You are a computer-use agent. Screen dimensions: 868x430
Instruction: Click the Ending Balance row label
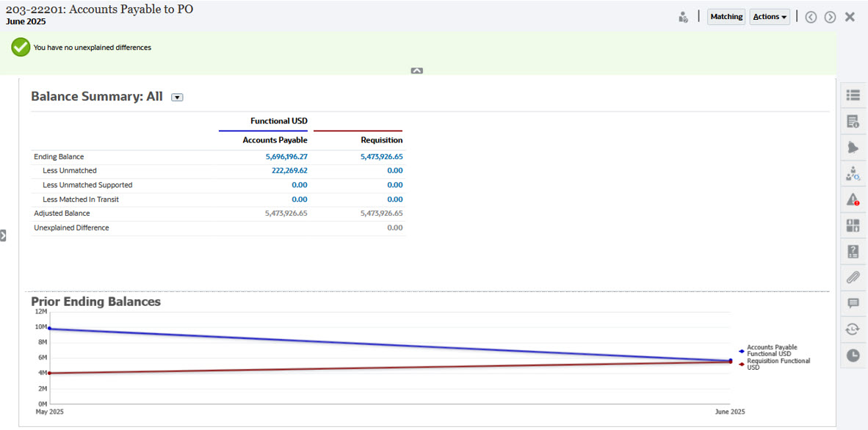click(59, 156)
